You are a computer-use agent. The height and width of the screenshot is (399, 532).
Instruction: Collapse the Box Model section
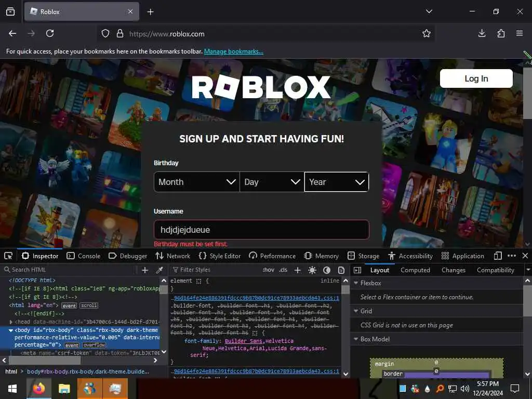[356, 339]
